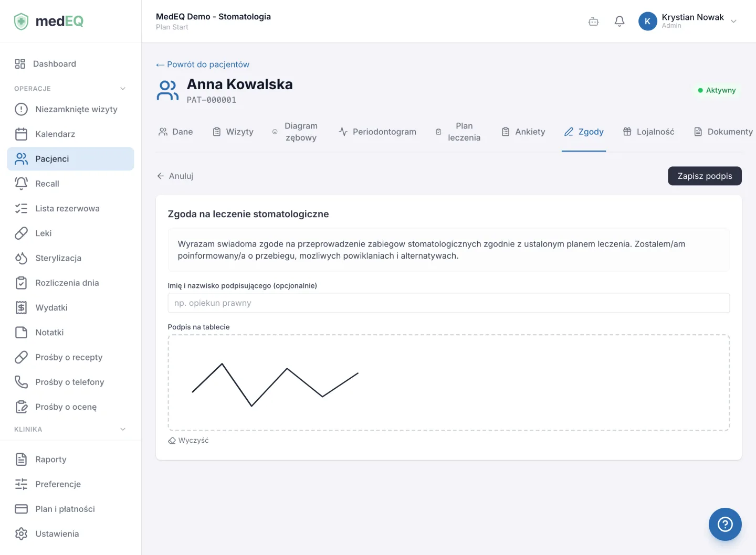756x555 pixels.
Task: Open the Periodontogram tab
Action: 377,132
